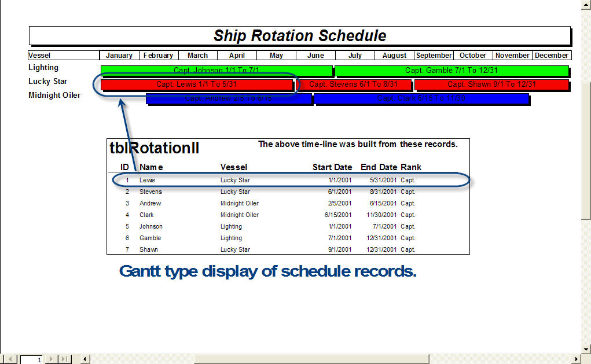Click Lucky Star vessel in Shawn's row
Image resolution: width=591 pixels, height=364 pixels.
click(x=235, y=250)
